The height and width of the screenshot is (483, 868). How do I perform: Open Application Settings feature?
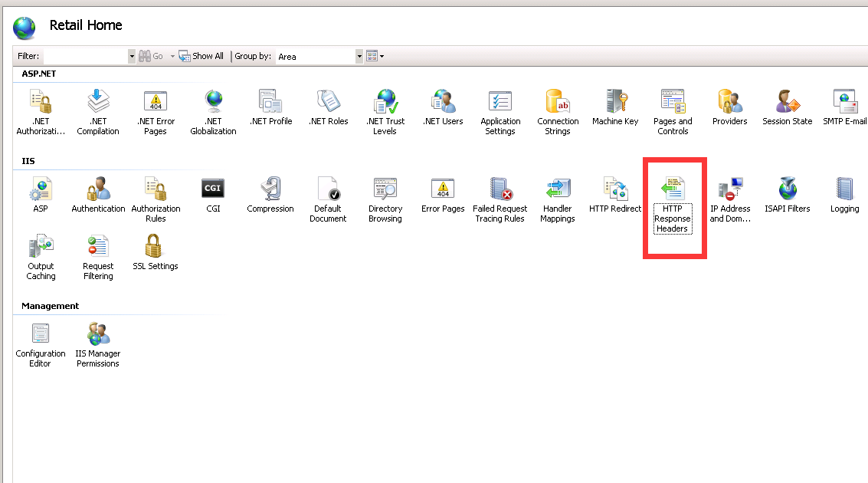point(500,112)
